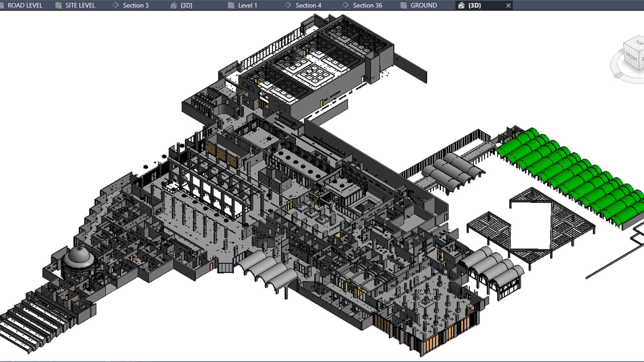Open the SITE LEVEL view tab
This screenshot has width=644, height=362.
pos(80,5)
